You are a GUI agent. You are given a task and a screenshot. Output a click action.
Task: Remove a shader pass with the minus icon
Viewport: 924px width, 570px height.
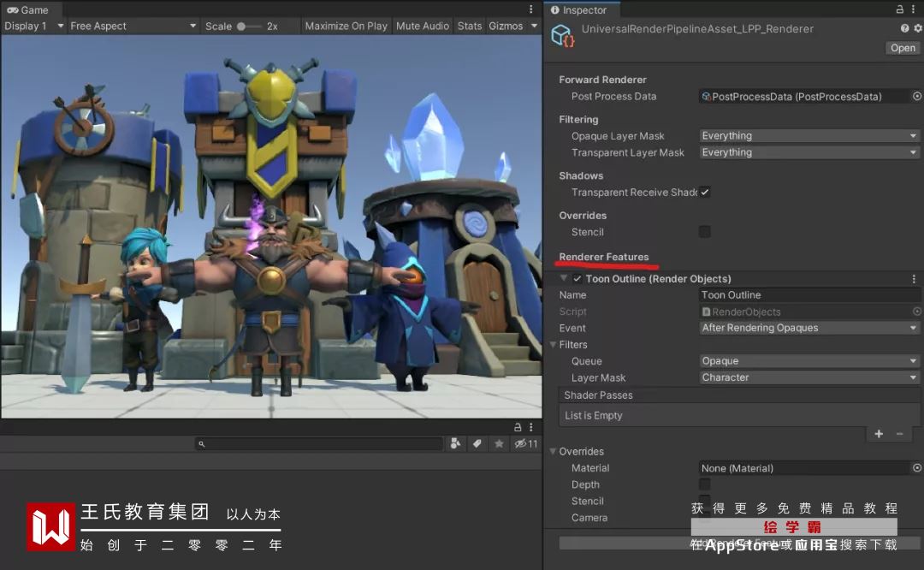click(x=900, y=434)
